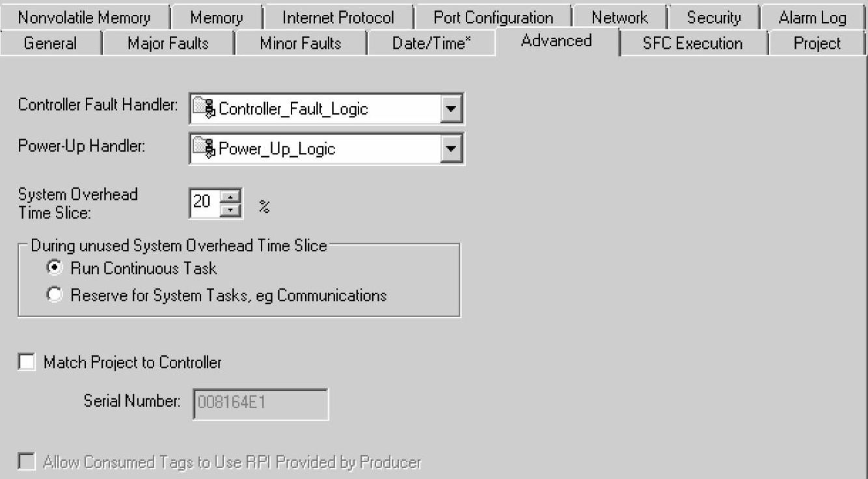Go to the Minor Faults tab
Screen dimensions: 868x479
point(301,44)
